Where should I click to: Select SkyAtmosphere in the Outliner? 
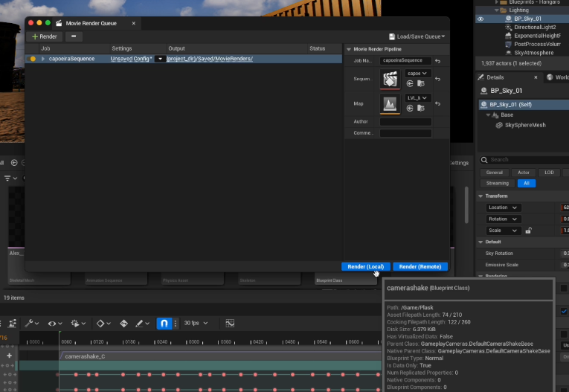[x=533, y=53]
